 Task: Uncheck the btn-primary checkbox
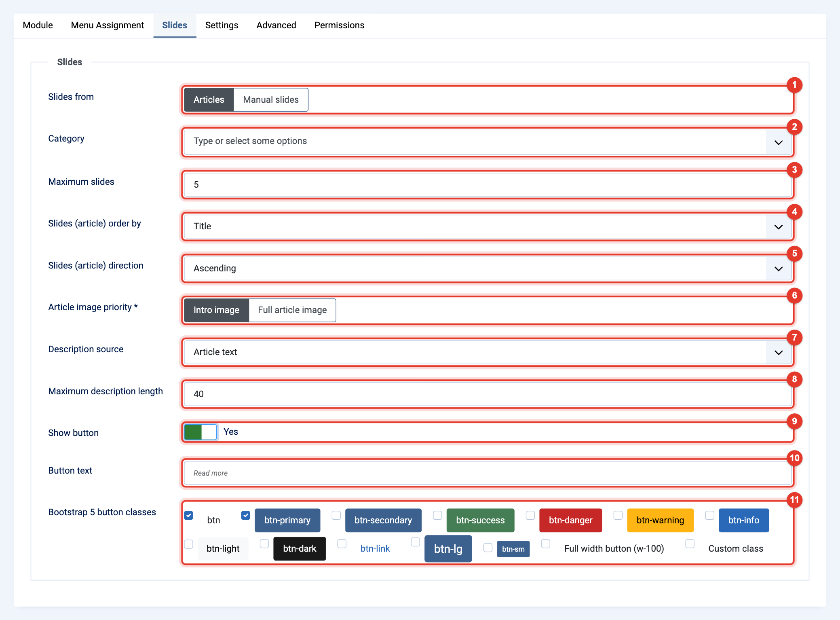tap(246, 515)
